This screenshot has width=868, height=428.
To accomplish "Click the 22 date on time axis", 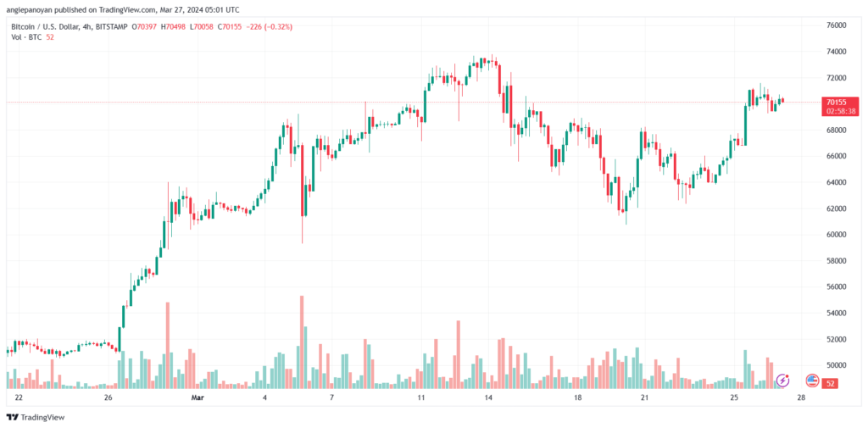I will coord(19,398).
